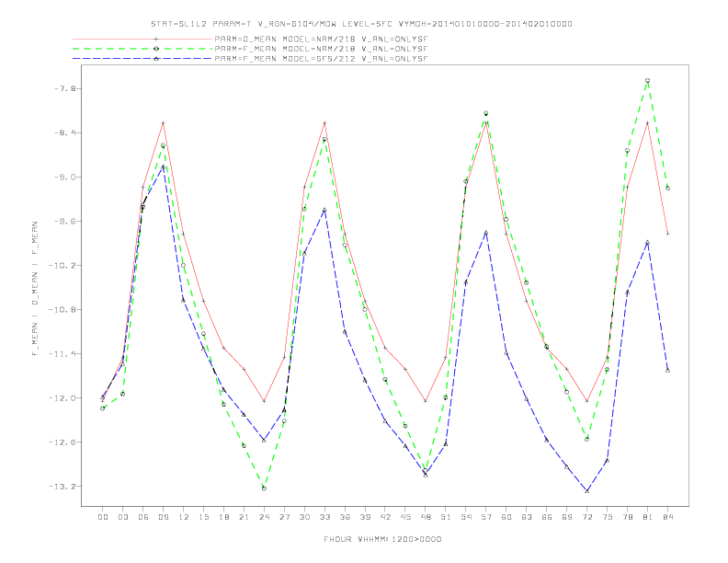
Task: Click the 18 x-axis tick label
Action: [223, 517]
